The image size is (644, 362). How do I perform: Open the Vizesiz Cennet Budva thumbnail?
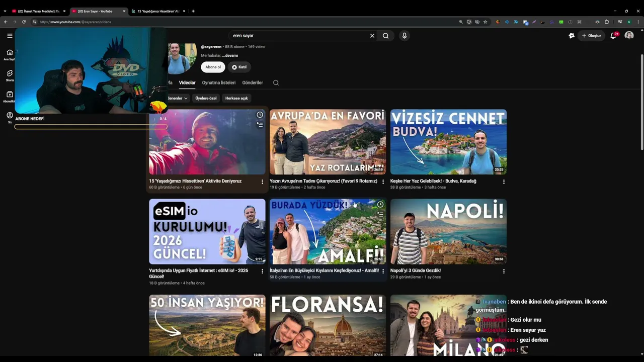click(448, 142)
